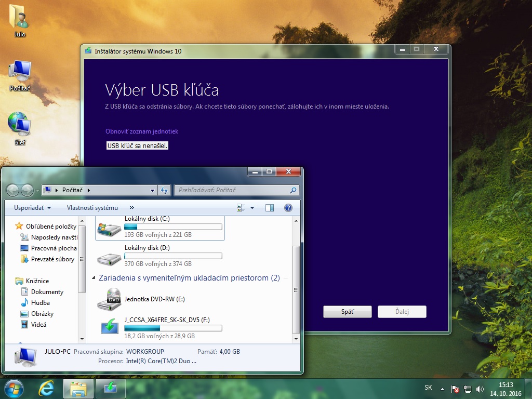Click the Explorer forward navigation arrow
Screen dimensions: 532x399
(27, 190)
